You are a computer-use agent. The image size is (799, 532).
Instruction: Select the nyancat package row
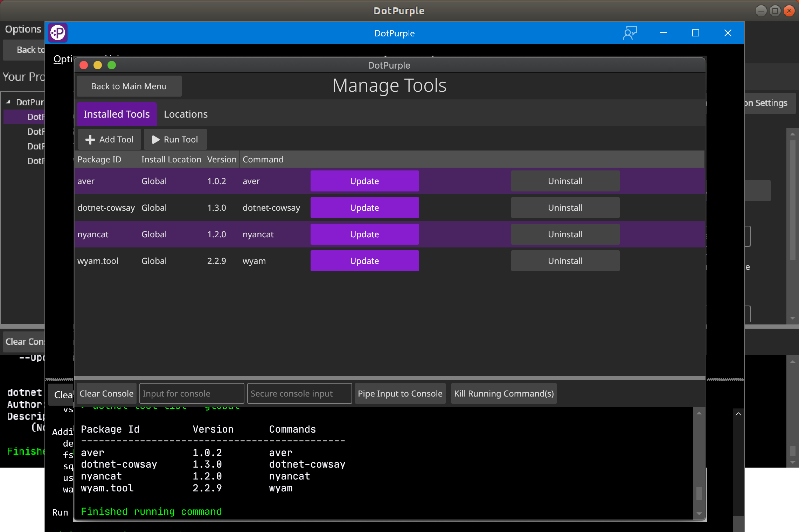pos(389,234)
